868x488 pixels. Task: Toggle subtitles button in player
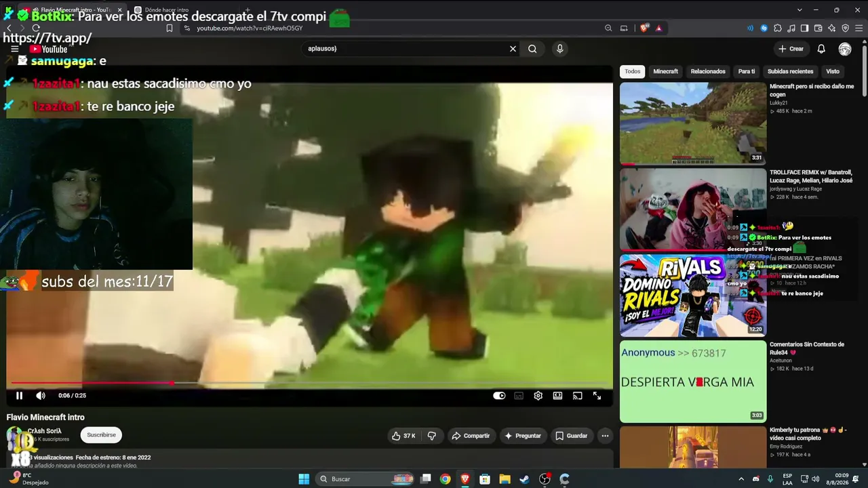[x=519, y=396]
